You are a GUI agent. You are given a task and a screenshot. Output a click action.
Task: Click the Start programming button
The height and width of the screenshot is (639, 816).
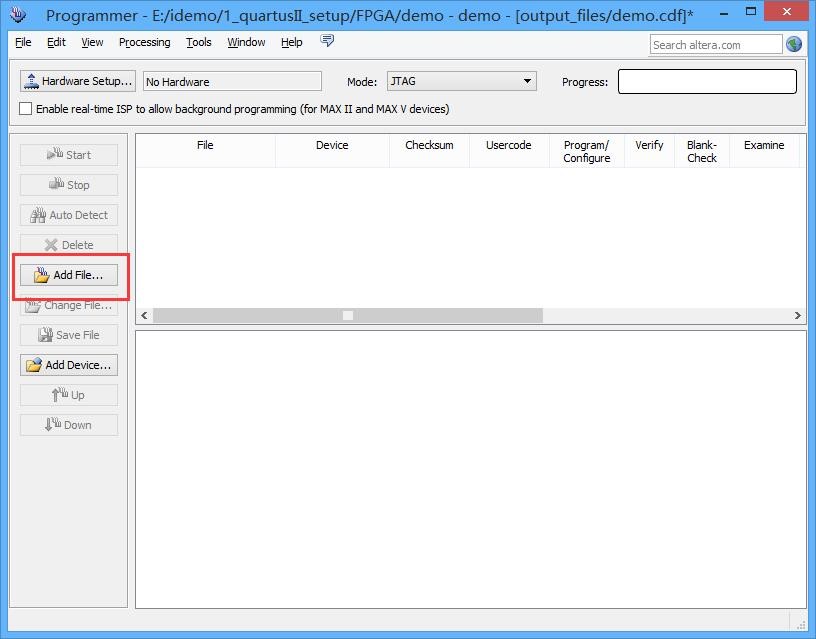click(x=69, y=155)
